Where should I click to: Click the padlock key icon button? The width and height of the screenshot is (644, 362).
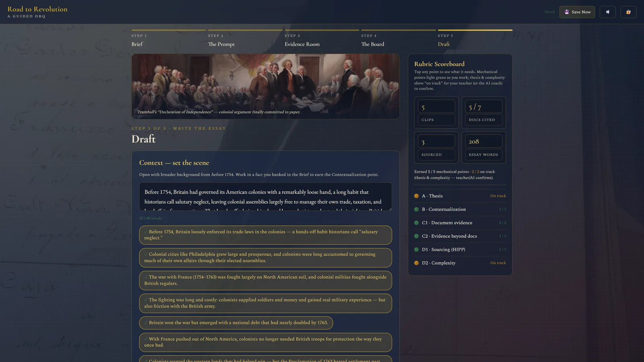click(x=628, y=12)
